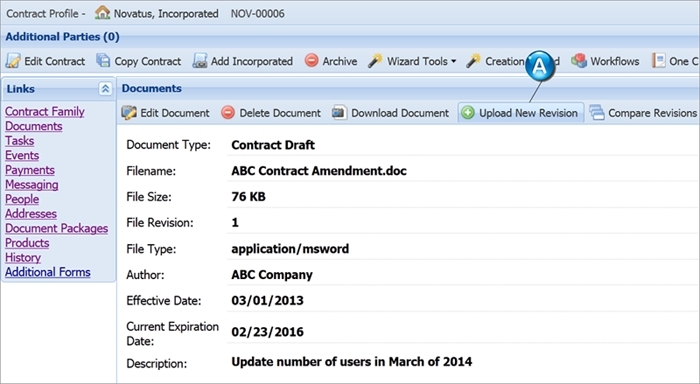Click the effective date 03/01/2013
This screenshot has width=700, height=384.
point(267,300)
